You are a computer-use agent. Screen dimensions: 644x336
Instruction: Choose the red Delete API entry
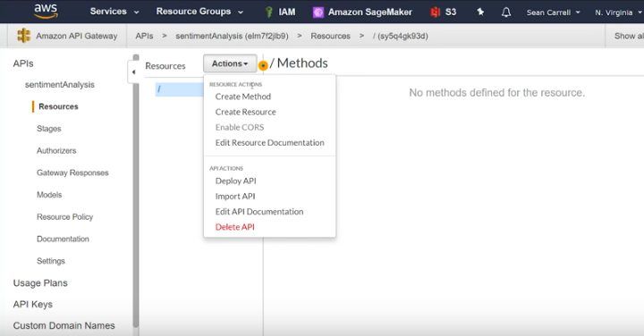tap(235, 227)
